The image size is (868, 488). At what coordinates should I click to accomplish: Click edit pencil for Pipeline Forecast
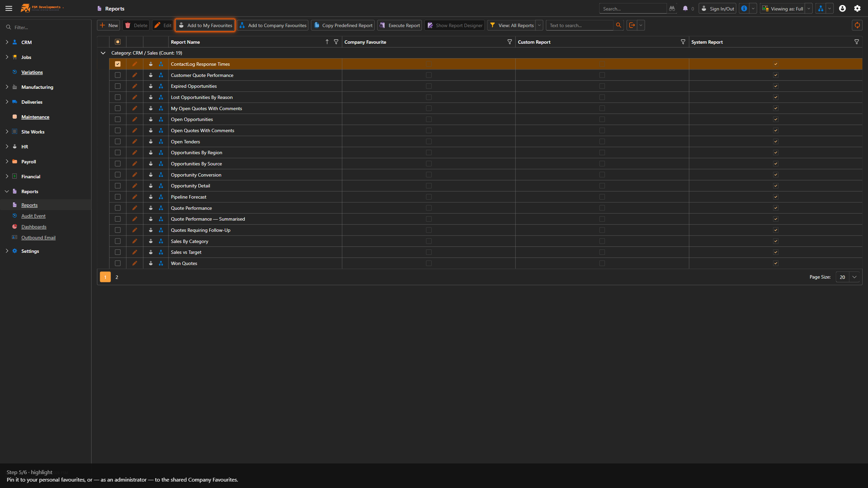135,197
